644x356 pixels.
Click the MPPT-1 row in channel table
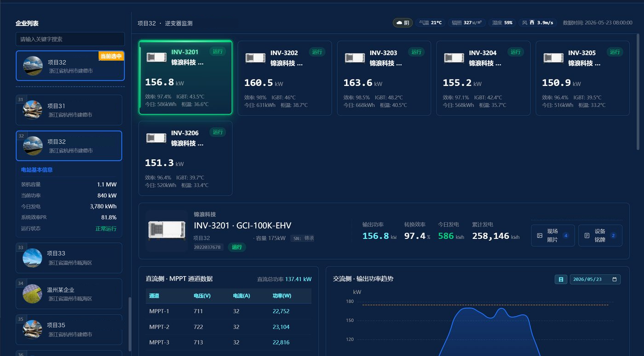point(229,311)
